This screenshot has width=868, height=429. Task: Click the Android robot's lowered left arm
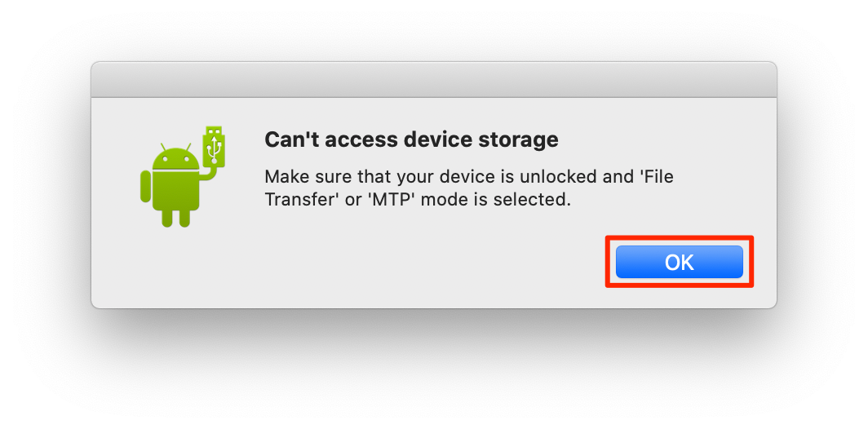pos(146,190)
